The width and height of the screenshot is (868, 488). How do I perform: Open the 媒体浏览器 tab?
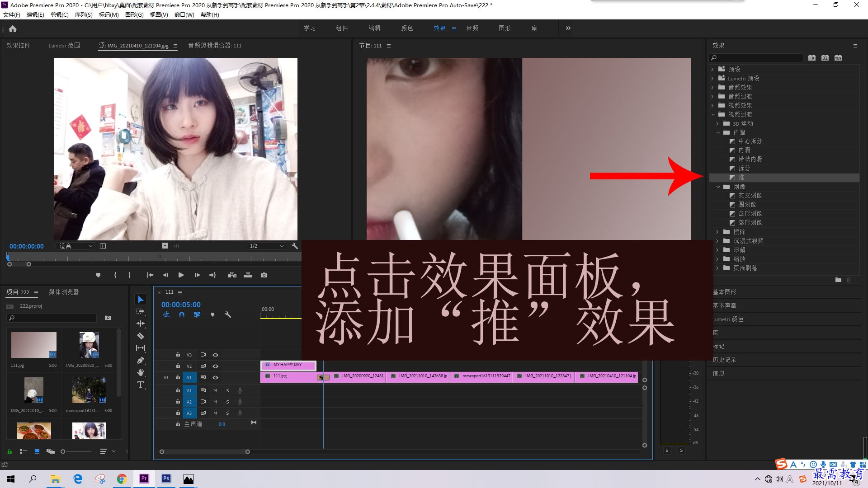pos(64,292)
